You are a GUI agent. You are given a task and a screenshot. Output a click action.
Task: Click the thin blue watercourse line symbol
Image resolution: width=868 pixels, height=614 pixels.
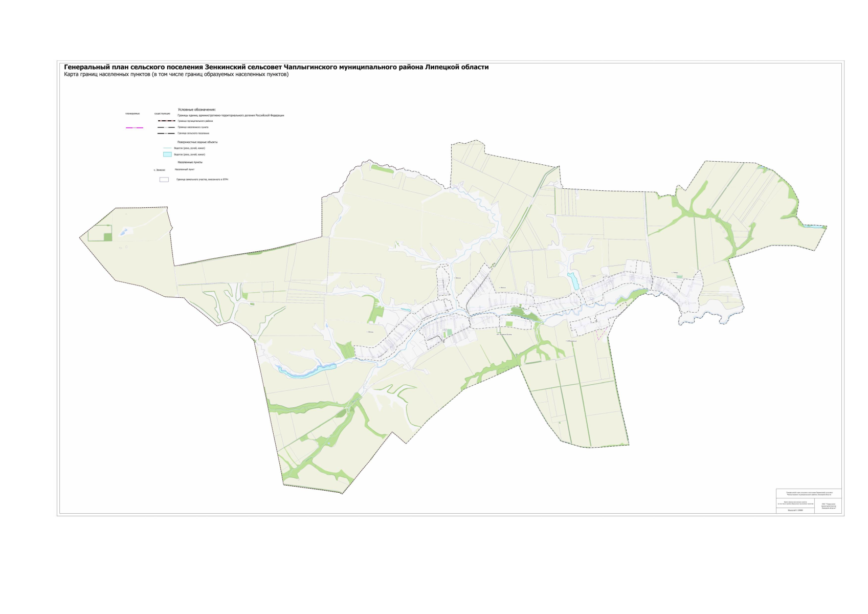[167, 148]
